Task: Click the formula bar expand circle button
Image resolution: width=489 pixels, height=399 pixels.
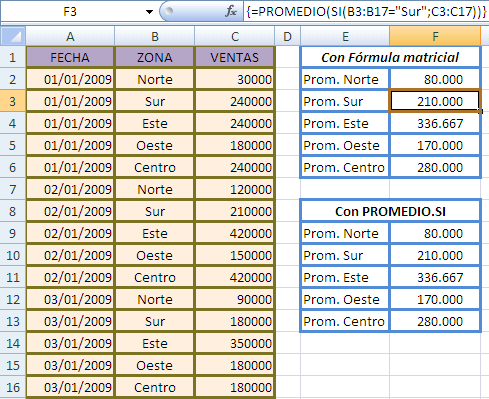Action: point(169,11)
